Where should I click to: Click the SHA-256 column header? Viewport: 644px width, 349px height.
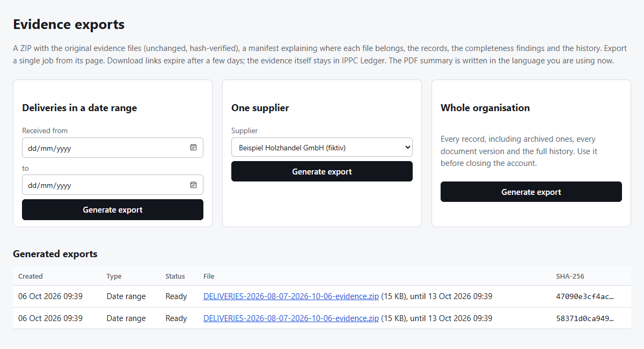click(x=570, y=277)
